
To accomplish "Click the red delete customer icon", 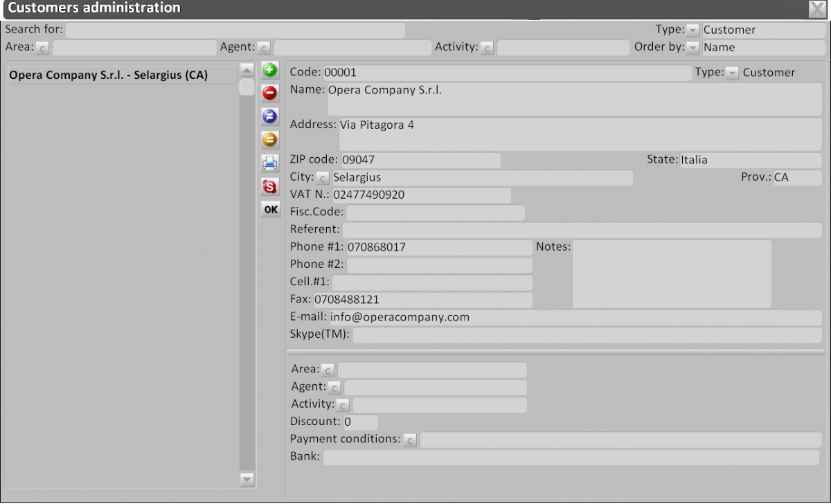I will point(270,93).
